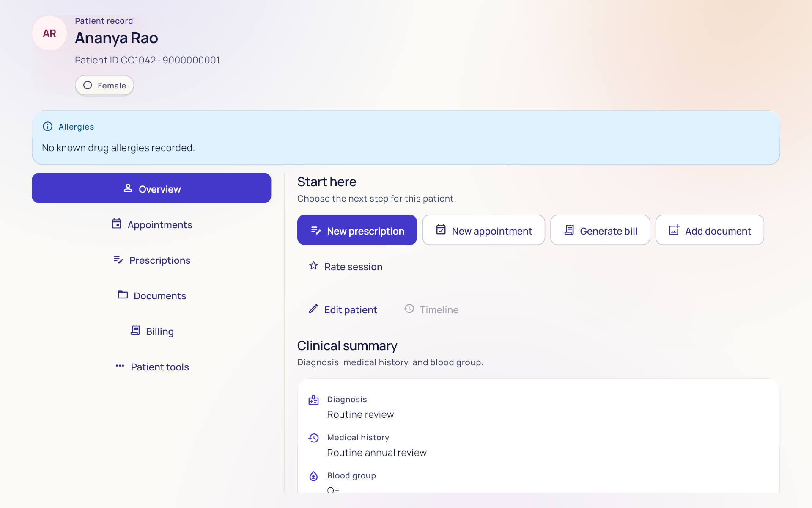Click Add document button
This screenshot has width=812, height=508.
pos(710,230)
